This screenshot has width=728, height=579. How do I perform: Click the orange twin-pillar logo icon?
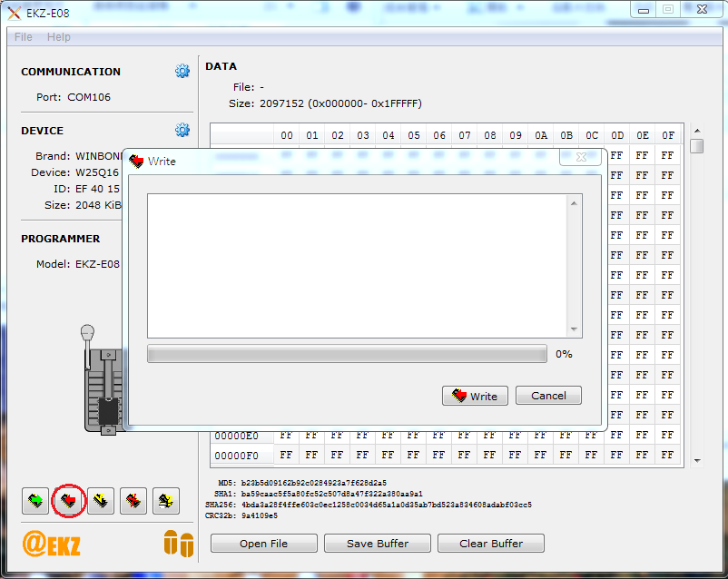coord(179,543)
